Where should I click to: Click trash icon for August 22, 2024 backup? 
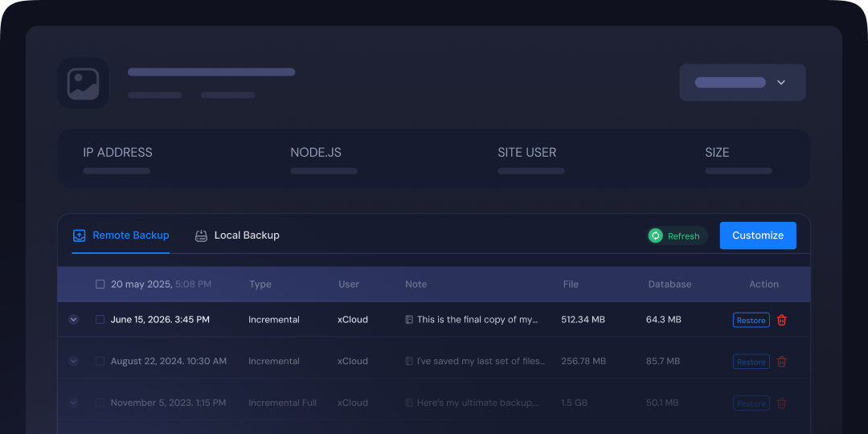tap(781, 362)
